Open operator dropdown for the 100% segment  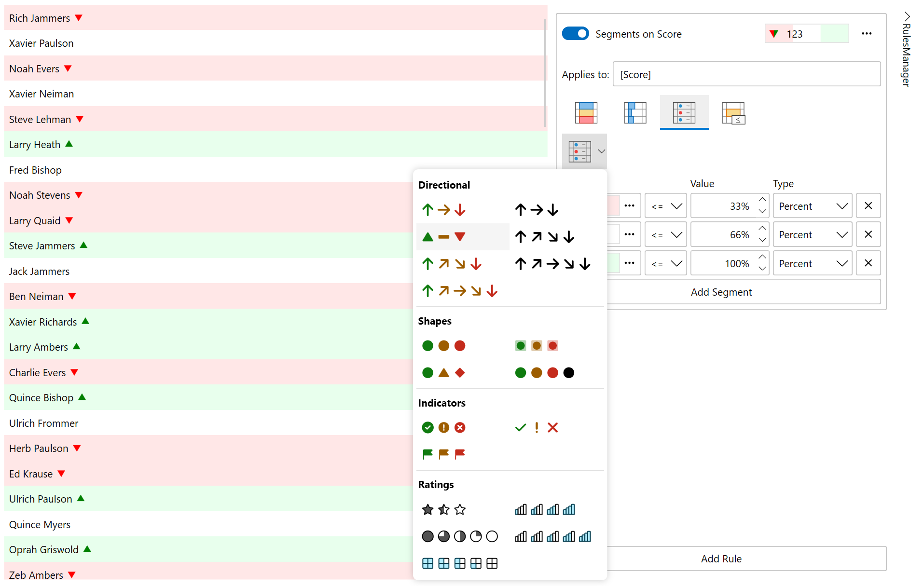pos(665,264)
